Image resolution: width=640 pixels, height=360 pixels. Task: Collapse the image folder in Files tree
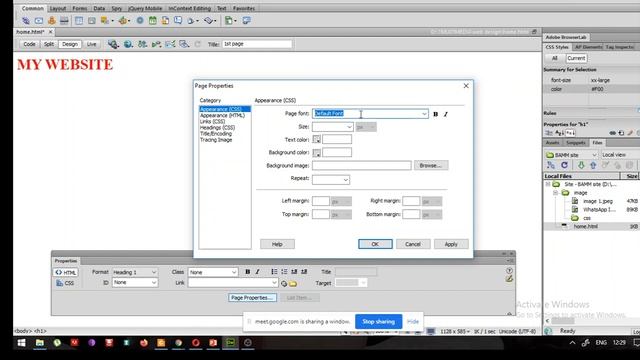pos(555,193)
